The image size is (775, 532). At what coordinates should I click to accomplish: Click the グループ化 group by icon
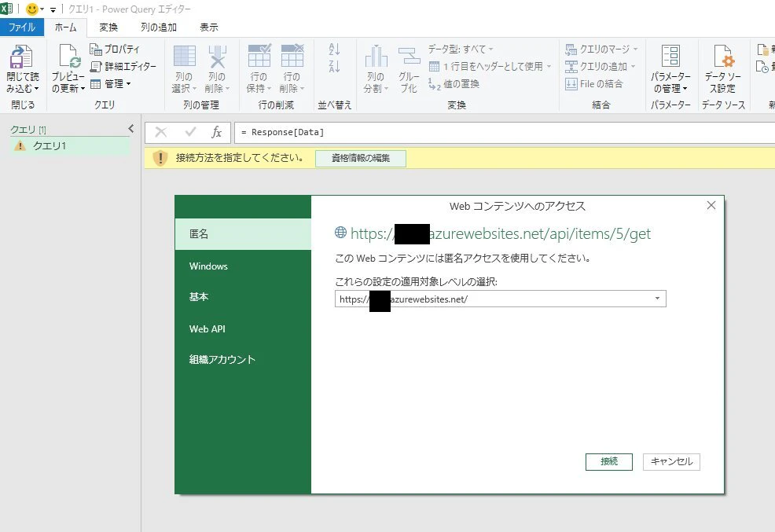pos(410,56)
